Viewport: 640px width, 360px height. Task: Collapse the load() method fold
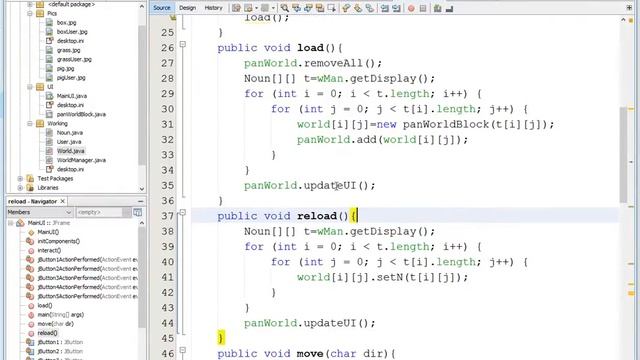(x=183, y=44)
